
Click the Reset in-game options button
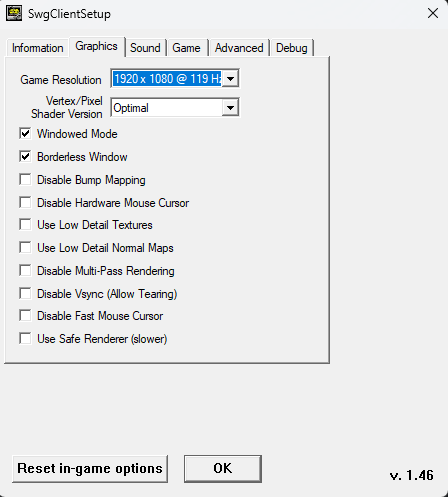coord(90,468)
